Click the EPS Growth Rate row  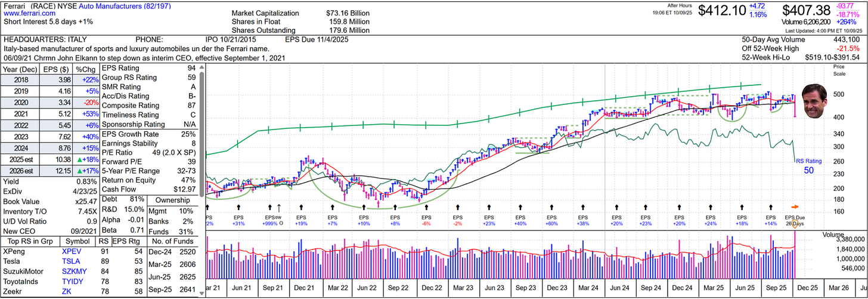(149, 134)
